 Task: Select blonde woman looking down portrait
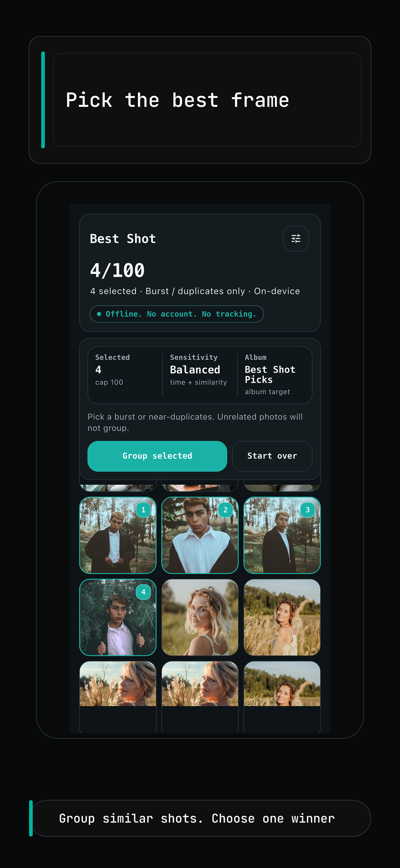click(x=200, y=617)
